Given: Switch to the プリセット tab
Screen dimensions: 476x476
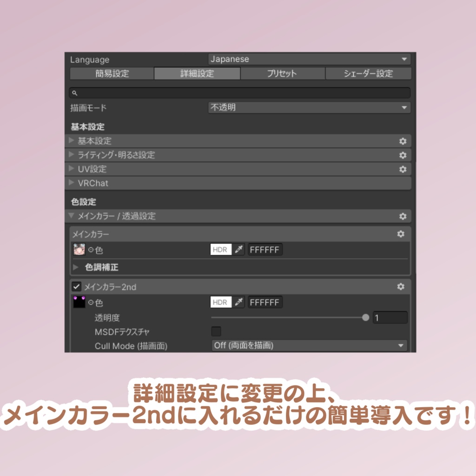Looking at the screenshot, I should tap(282, 73).
